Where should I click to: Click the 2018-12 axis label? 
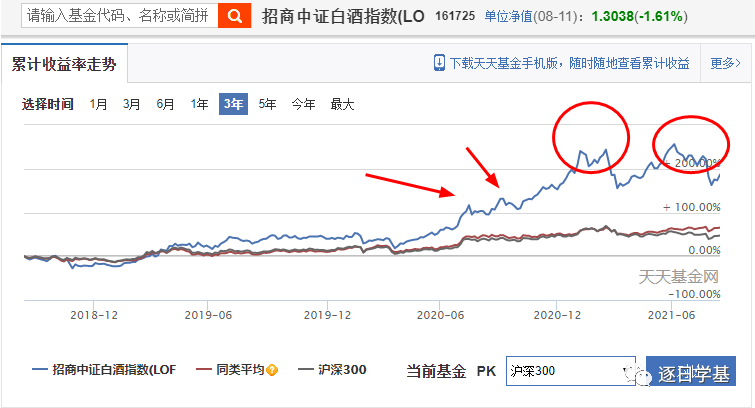(94, 315)
